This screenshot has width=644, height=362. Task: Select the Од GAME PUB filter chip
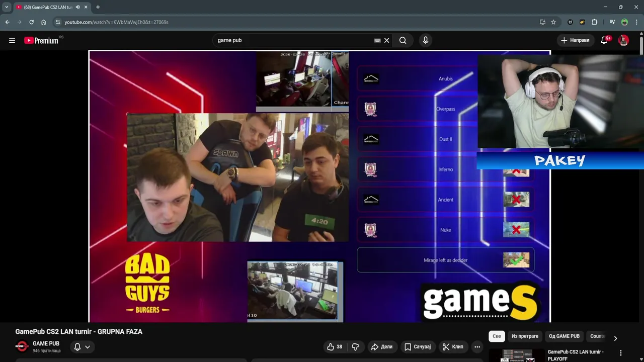564,336
